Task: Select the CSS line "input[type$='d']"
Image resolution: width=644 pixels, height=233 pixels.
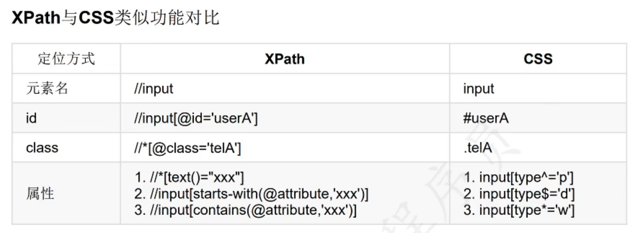Action: pos(519,194)
